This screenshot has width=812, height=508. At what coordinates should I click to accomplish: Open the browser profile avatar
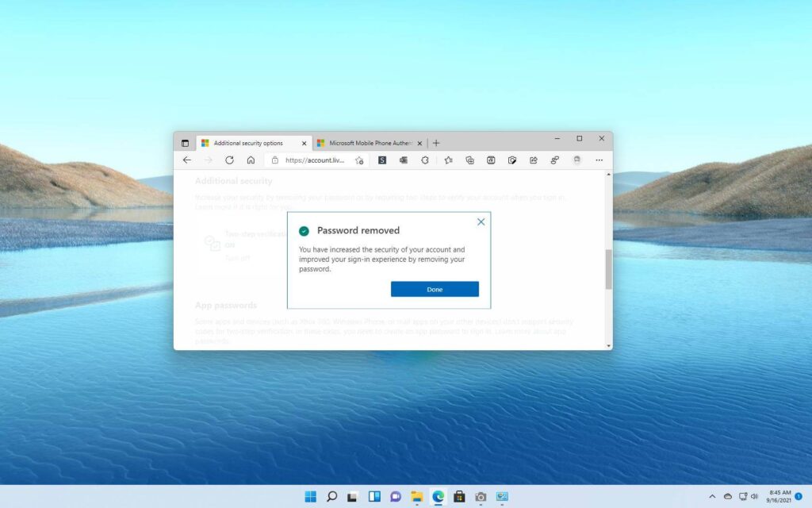pos(577,160)
